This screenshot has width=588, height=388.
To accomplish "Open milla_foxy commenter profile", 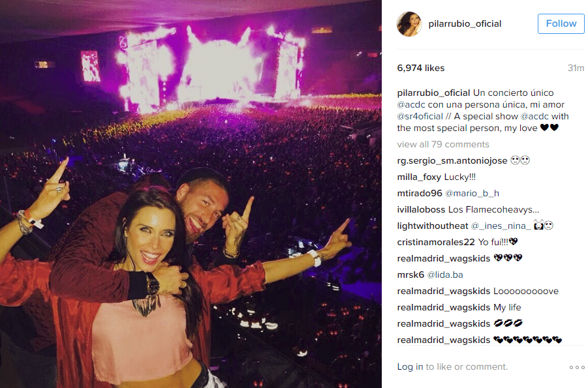I will [419, 177].
